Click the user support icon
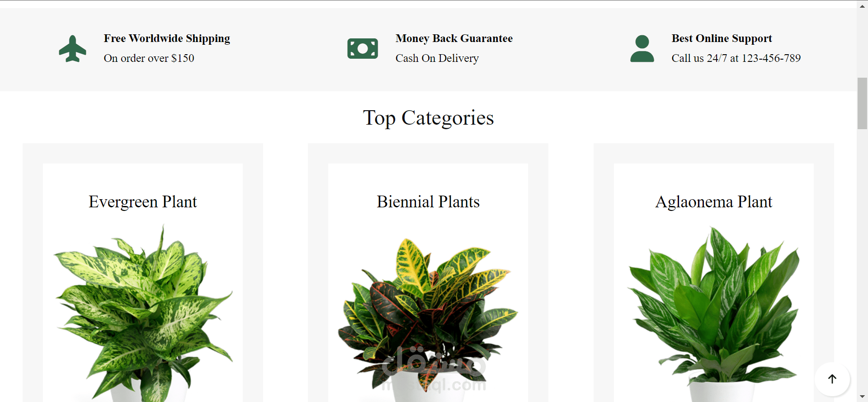The image size is (868, 402). [x=642, y=48]
